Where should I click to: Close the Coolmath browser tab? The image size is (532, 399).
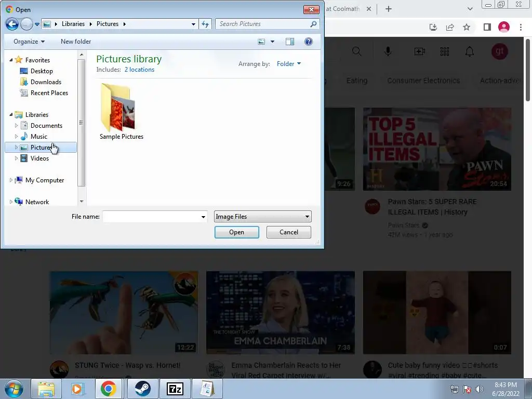(x=369, y=9)
